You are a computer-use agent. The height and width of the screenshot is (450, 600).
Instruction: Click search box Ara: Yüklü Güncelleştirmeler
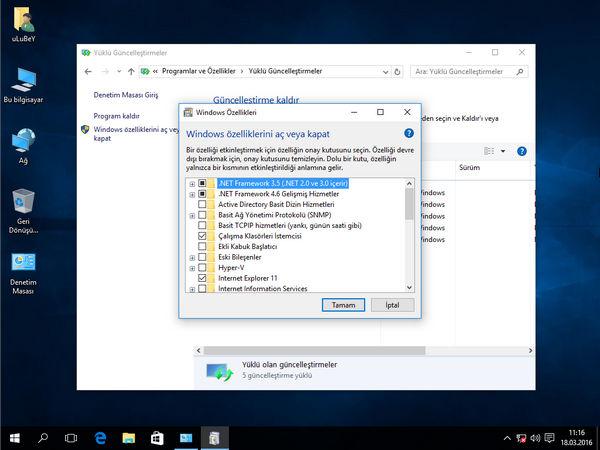click(469, 72)
